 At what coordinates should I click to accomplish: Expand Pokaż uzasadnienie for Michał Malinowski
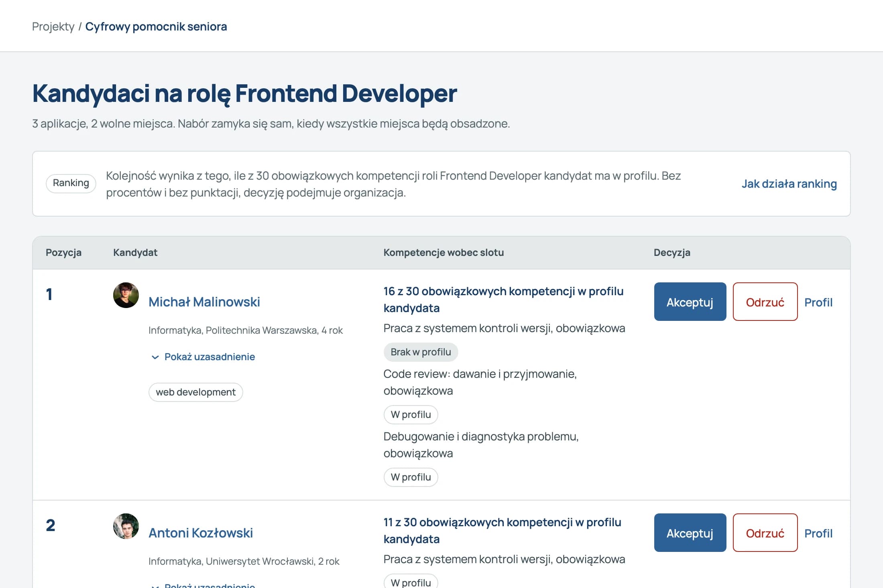pyautogui.click(x=203, y=357)
